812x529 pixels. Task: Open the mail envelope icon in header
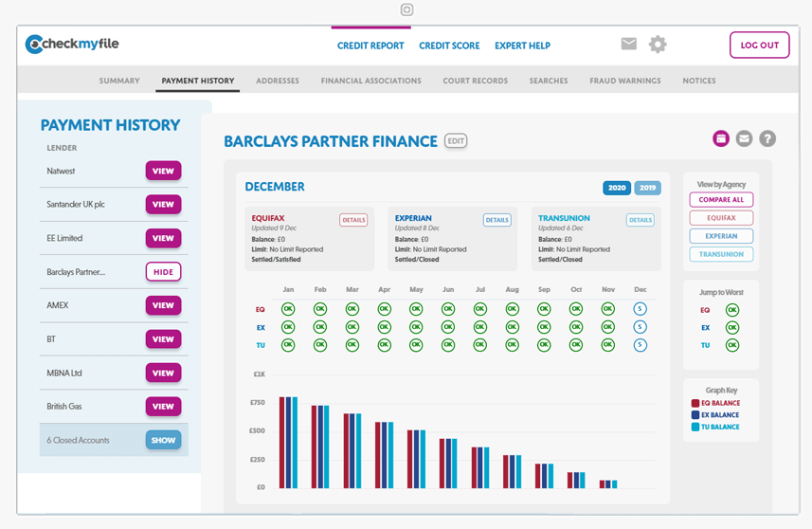[629, 44]
